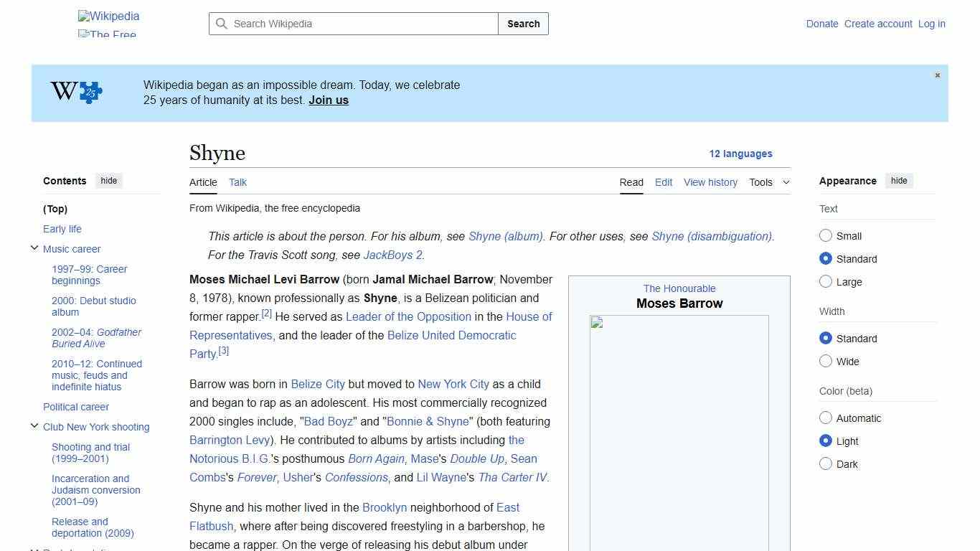Switch to the Talk tab
Image resolution: width=980 pixels, height=551 pixels.
[x=237, y=182]
